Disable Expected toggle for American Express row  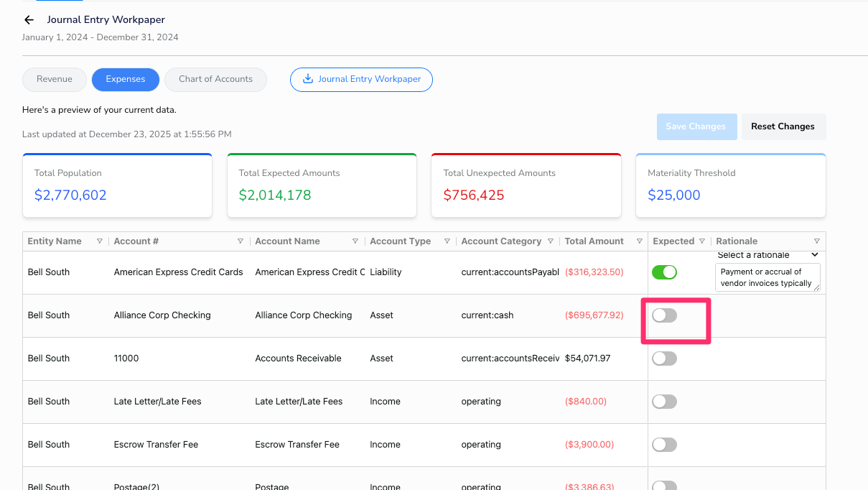(664, 272)
